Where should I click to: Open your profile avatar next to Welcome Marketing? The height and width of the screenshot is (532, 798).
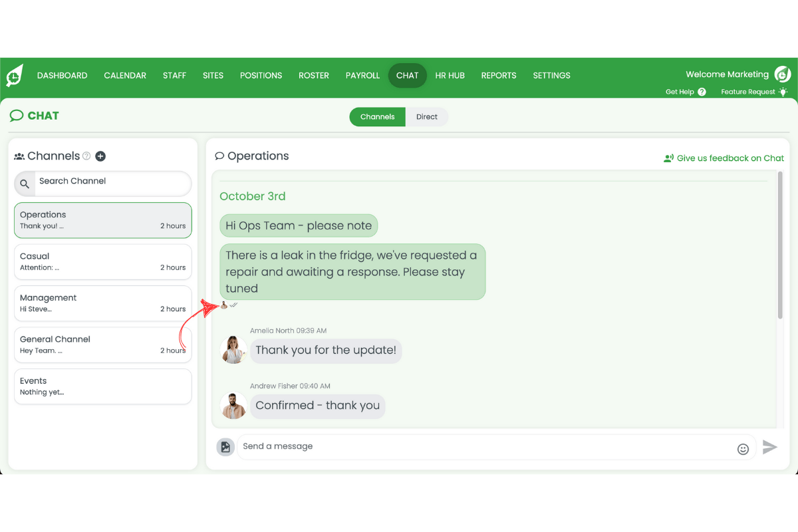tap(781, 74)
